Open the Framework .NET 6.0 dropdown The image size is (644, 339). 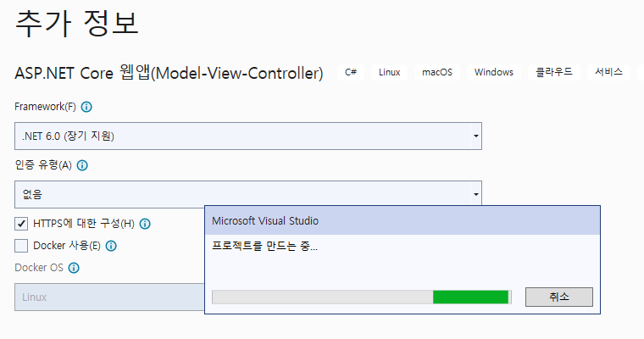248,136
